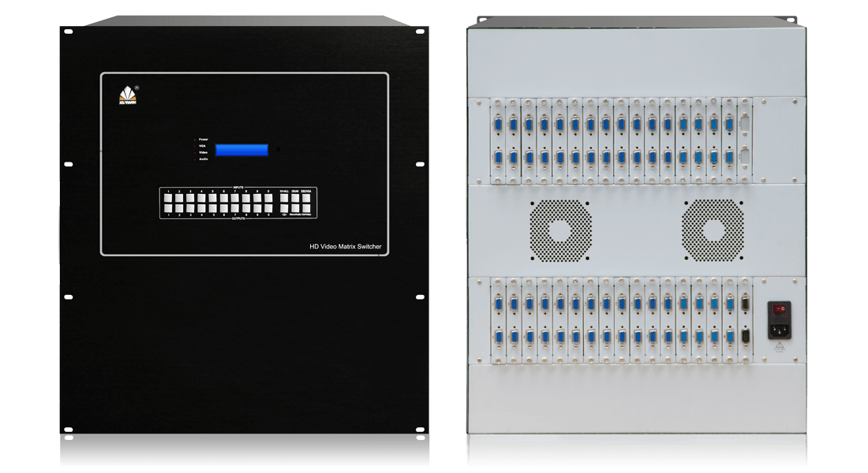Click the Video indicator LED

[195, 152]
